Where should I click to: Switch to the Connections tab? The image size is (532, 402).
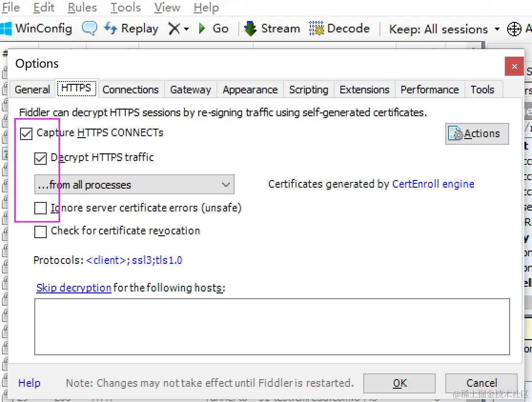pyautogui.click(x=131, y=90)
